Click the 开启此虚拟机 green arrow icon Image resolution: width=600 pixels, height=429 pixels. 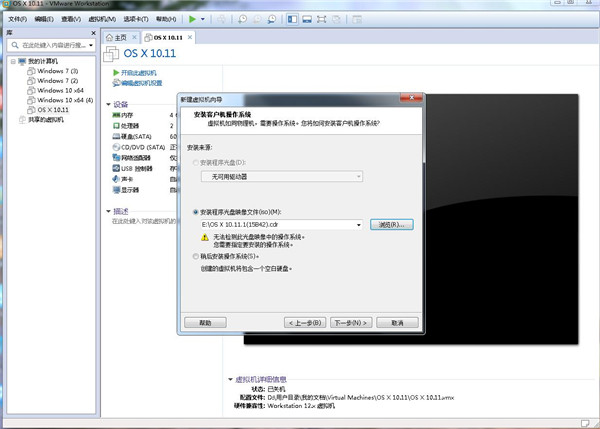pos(116,74)
